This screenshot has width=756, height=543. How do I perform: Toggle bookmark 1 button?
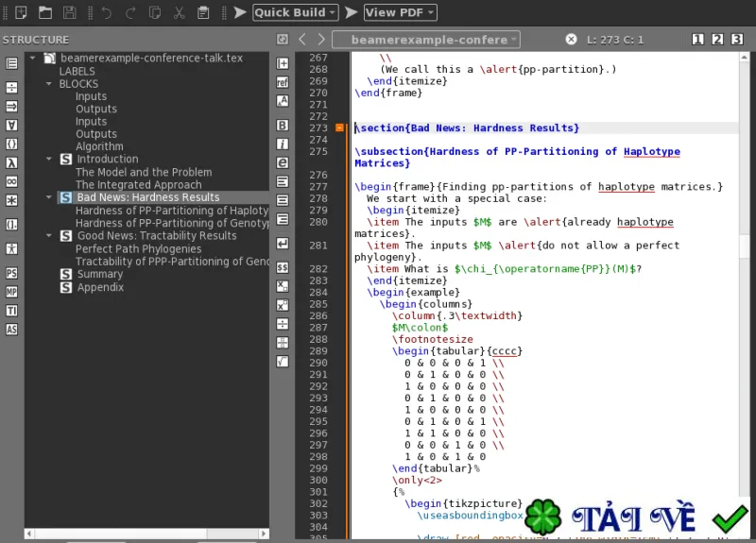697,40
